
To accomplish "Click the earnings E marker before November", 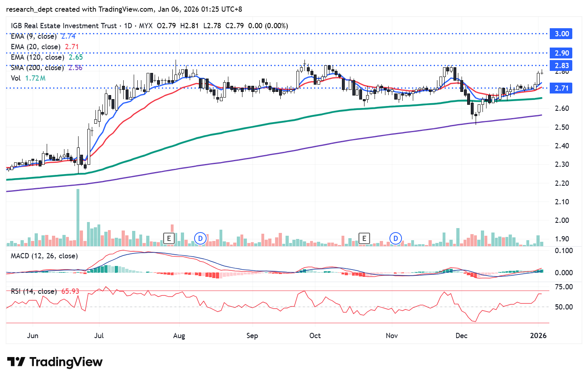I will (364, 238).
